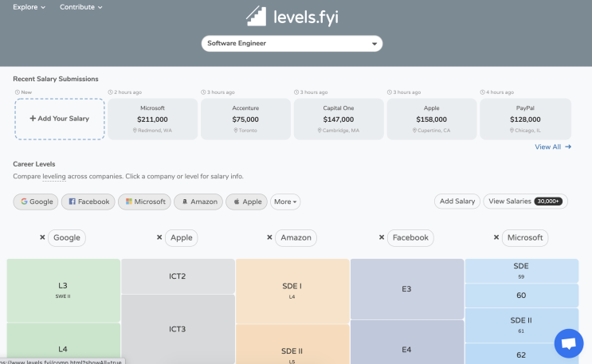Select the Facebook company chip
This screenshot has height=364, width=592.
(x=88, y=202)
